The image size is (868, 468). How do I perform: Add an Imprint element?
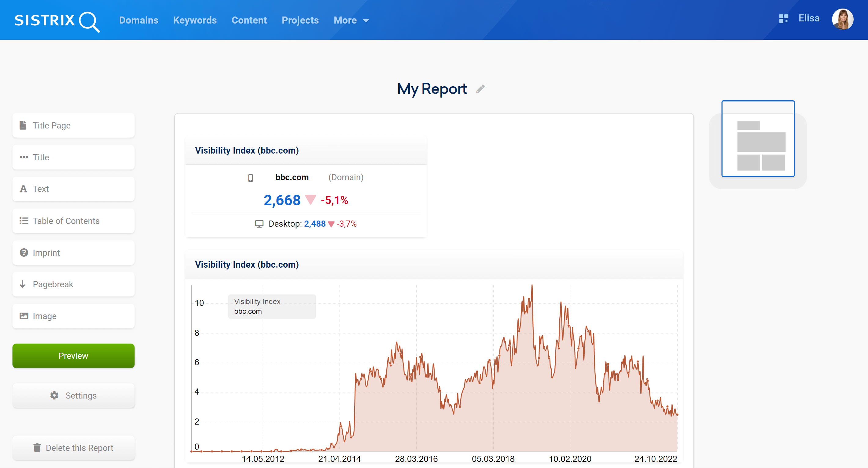pos(73,253)
